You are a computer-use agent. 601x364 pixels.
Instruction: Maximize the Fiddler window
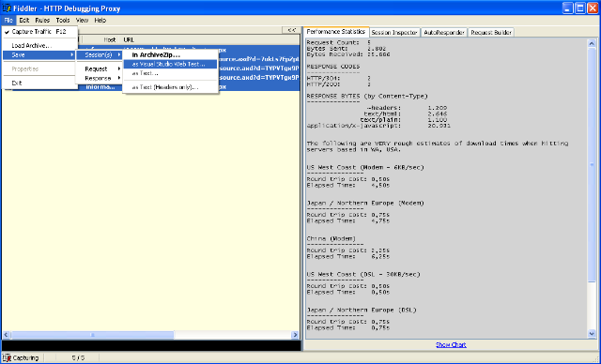point(580,8)
